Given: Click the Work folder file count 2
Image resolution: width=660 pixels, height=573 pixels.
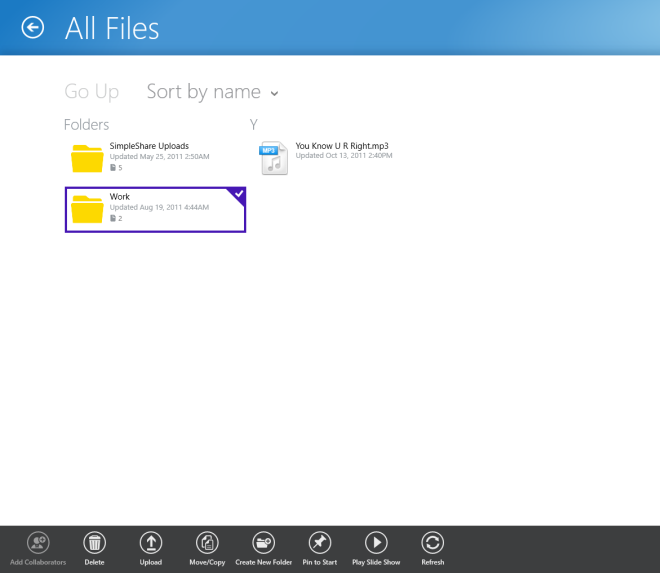Looking at the screenshot, I should pyautogui.click(x=116, y=218).
